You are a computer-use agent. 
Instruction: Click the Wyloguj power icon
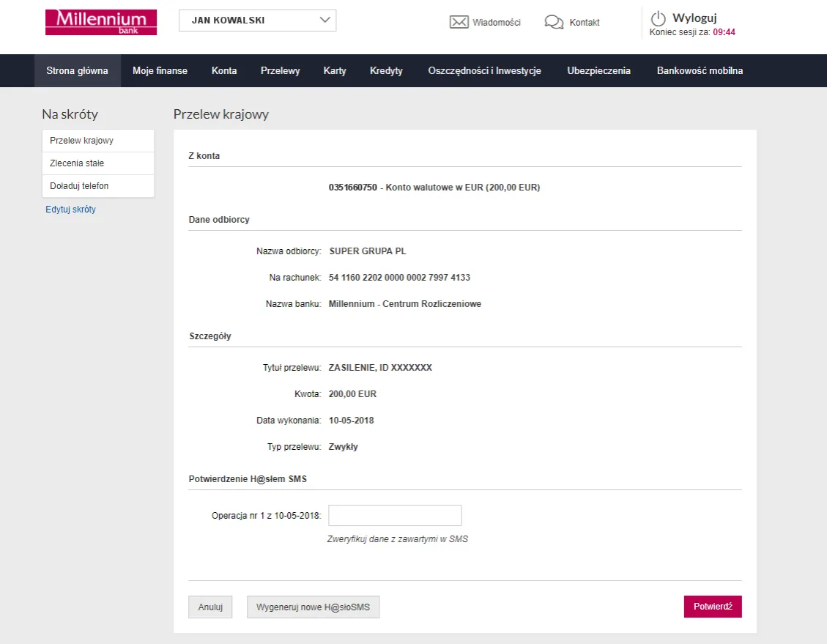click(659, 18)
